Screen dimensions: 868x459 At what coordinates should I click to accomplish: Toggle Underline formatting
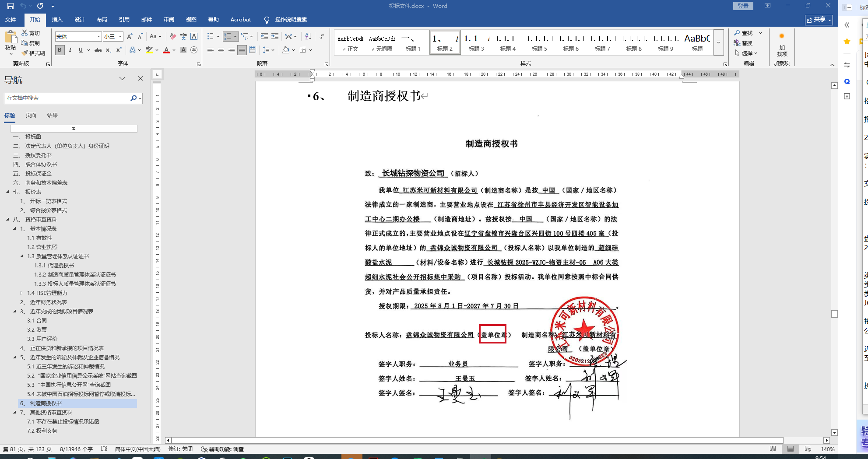(x=81, y=50)
